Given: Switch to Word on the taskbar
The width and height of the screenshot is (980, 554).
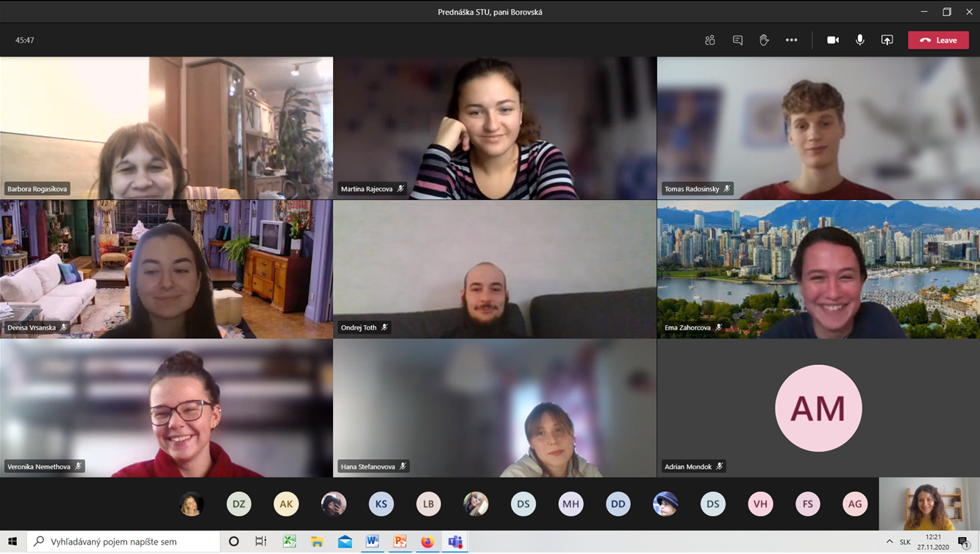Looking at the screenshot, I should click(x=372, y=541).
